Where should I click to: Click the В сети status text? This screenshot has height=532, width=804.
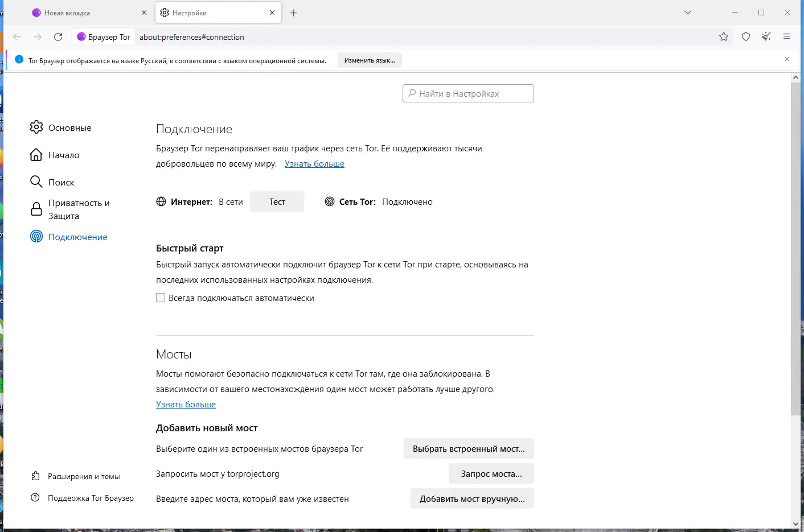(231, 202)
